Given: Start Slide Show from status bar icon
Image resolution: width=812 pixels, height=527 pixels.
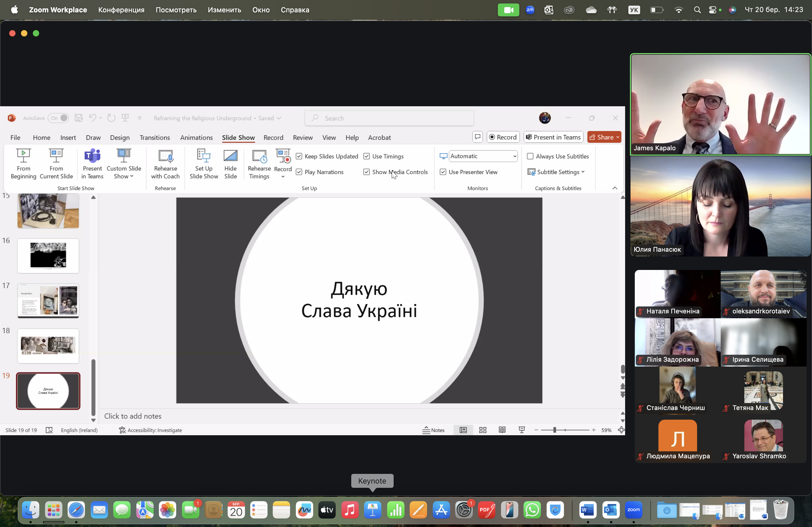Looking at the screenshot, I should (x=521, y=430).
